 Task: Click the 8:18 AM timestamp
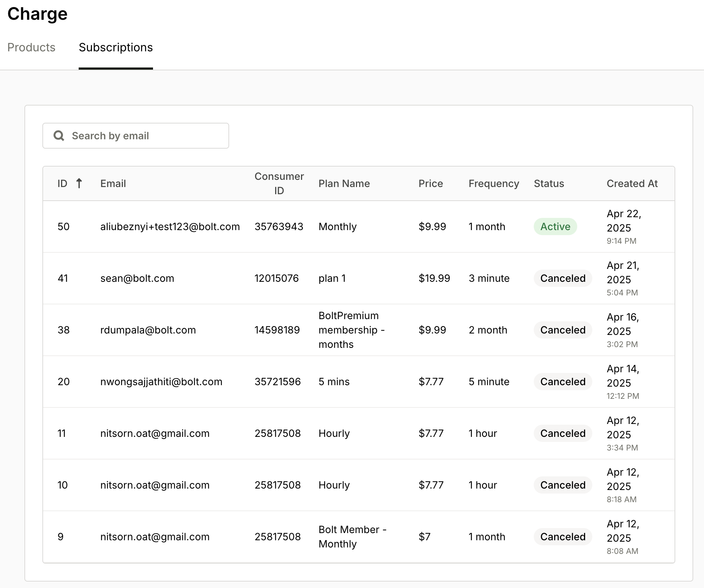coord(622,499)
